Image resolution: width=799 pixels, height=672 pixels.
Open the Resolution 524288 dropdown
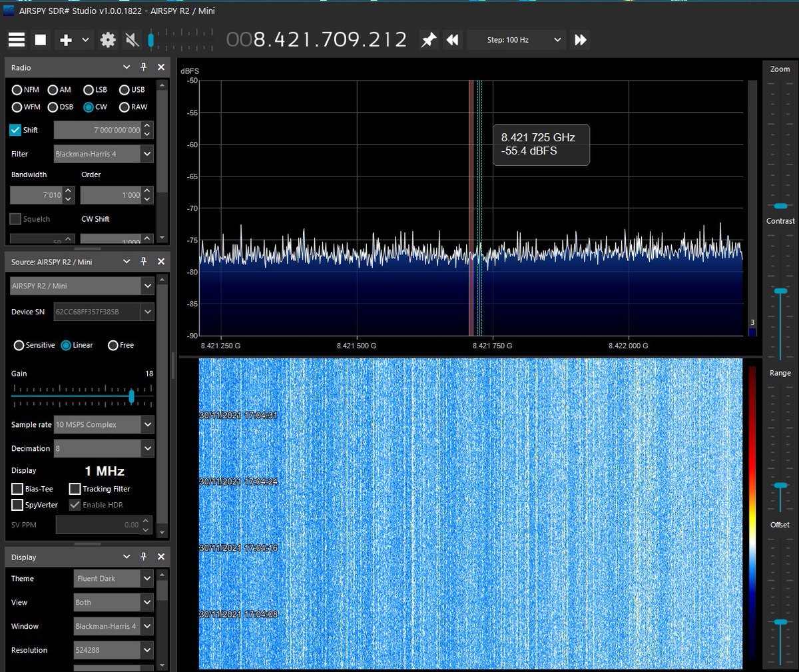click(x=113, y=650)
